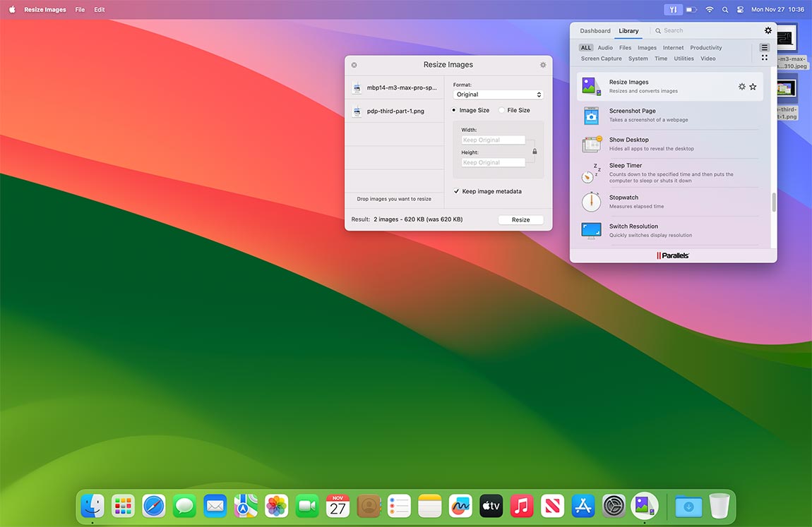This screenshot has width=812, height=527.
Task: Open the Stopwatch tool
Action: pyautogui.click(x=591, y=202)
